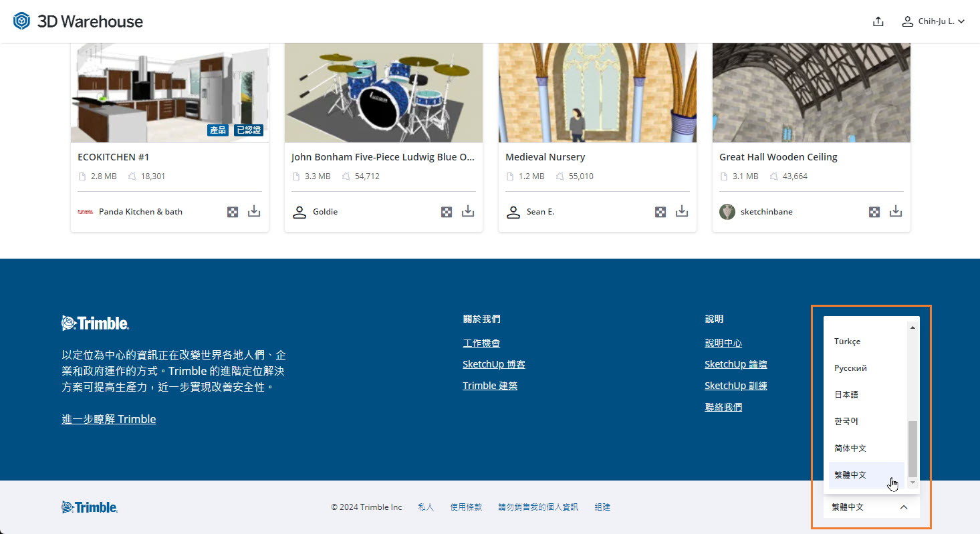
Task: Open the drum kit model thumbnail
Action: click(384, 93)
